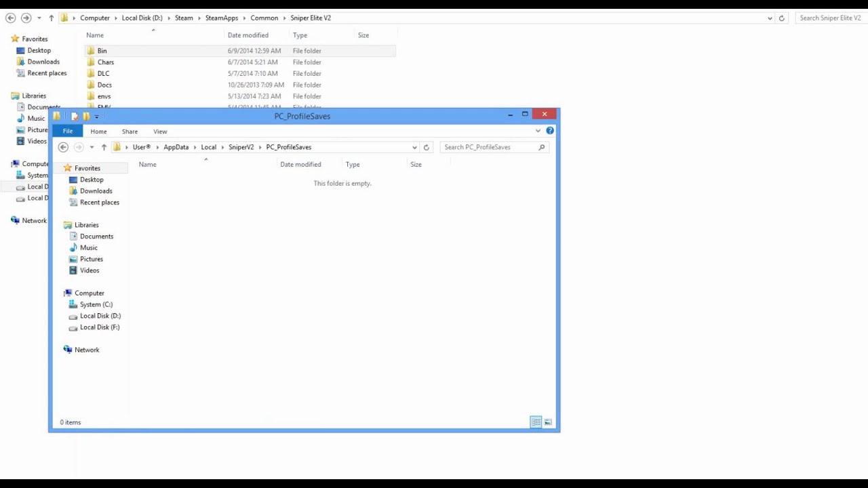
Task: Click the Forward arrow in PC_ProfileSaves window
Action: [x=79, y=147]
